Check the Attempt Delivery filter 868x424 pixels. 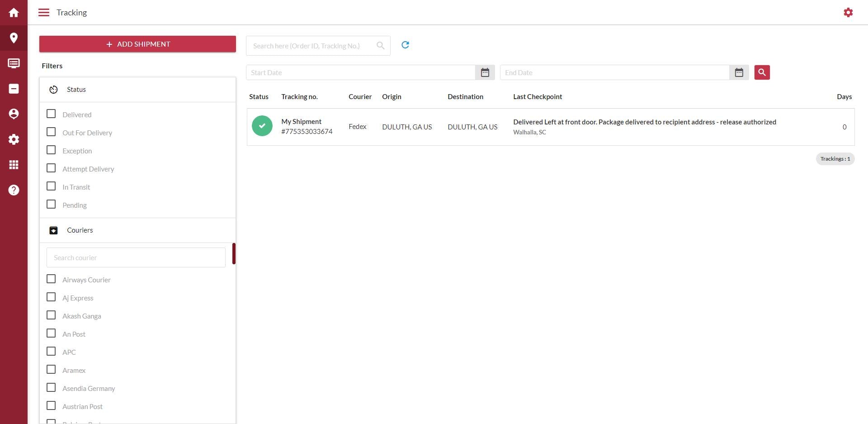51,168
